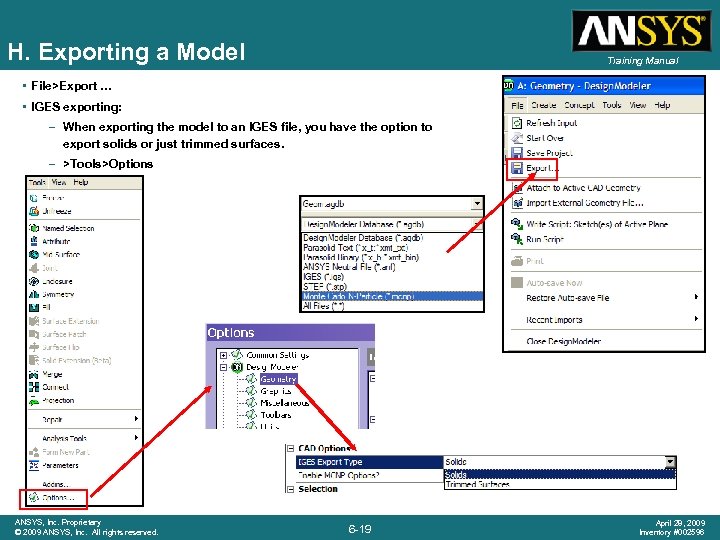This screenshot has height=540, width=720.
Task: Open the Geom.agdb file name dropdown arrow
Action: tap(477, 203)
